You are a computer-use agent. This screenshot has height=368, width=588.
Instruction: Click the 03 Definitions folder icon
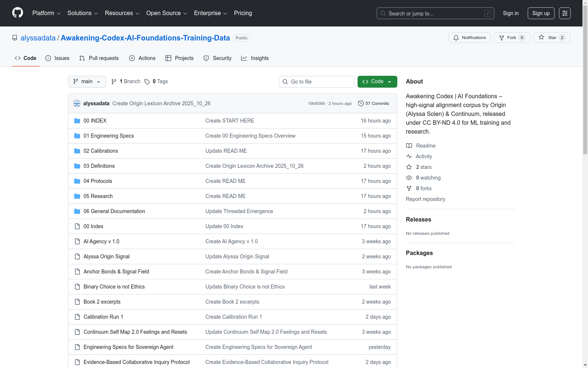coord(77,166)
